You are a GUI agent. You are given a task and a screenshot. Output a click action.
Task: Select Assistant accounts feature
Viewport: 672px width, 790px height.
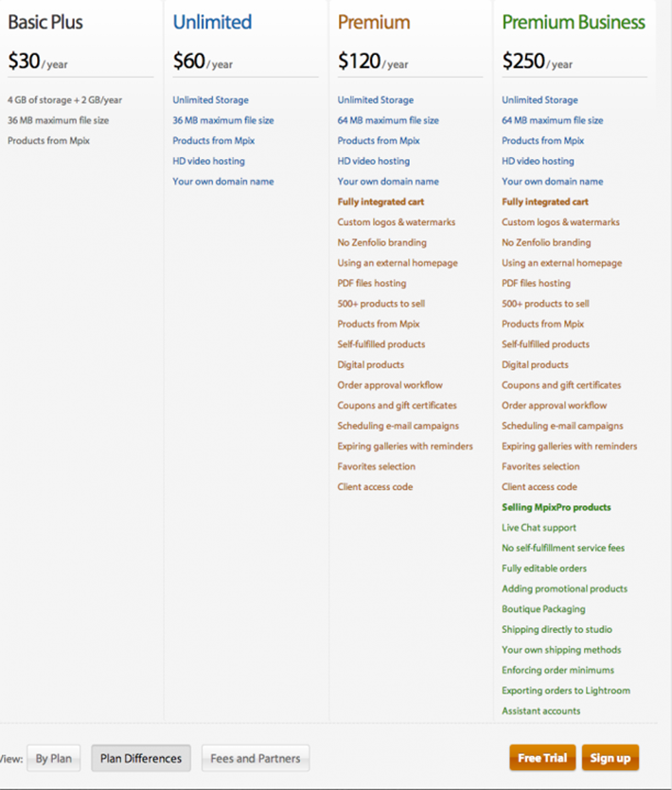point(541,711)
